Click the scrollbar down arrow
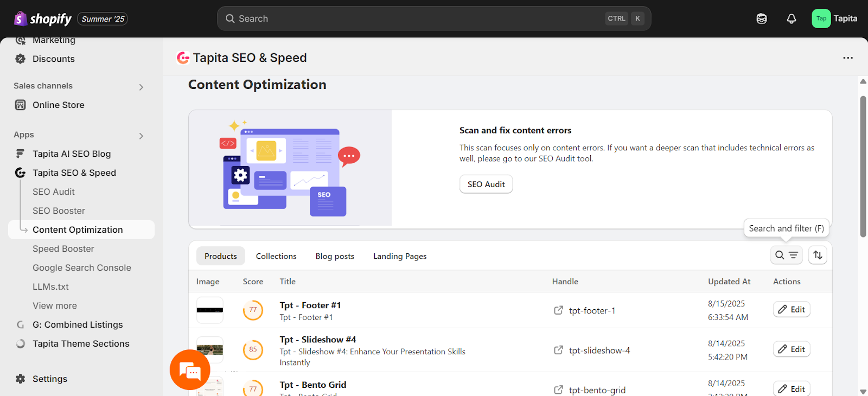 pyautogui.click(x=863, y=391)
